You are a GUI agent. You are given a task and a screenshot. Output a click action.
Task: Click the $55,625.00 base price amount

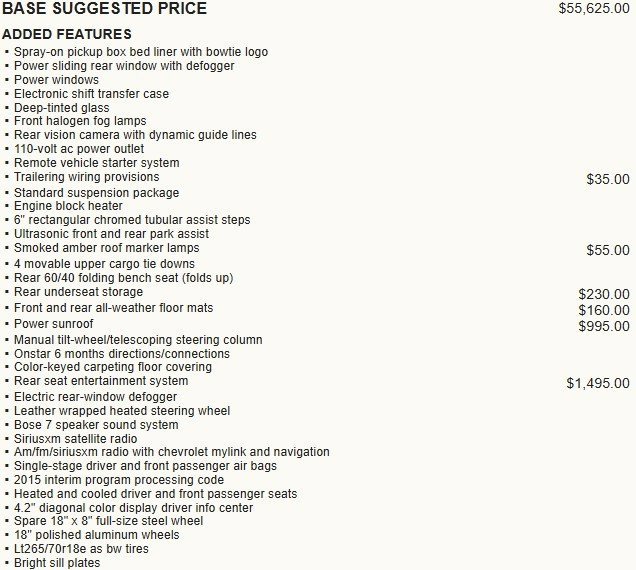pyautogui.click(x=594, y=9)
